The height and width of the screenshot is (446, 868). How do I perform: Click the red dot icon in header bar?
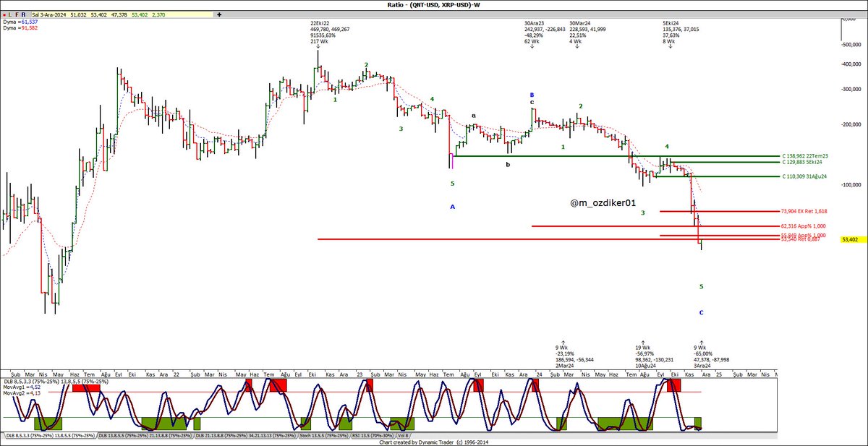pos(6,14)
